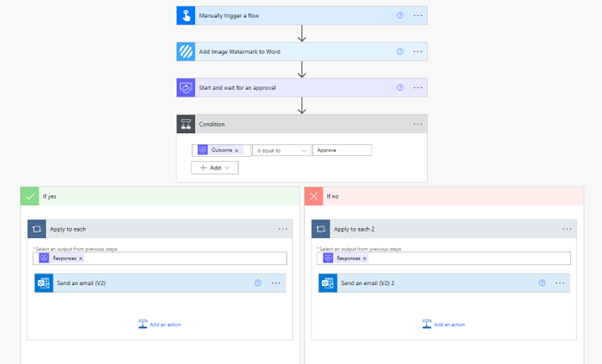Click the Approve value field in the condition
This screenshot has height=364, width=602.
(x=342, y=150)
